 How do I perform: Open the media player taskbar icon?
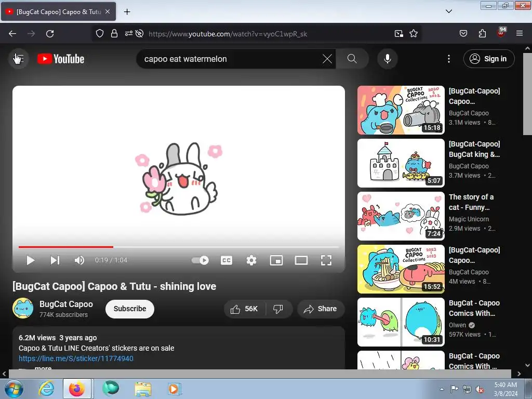[174, 389]
